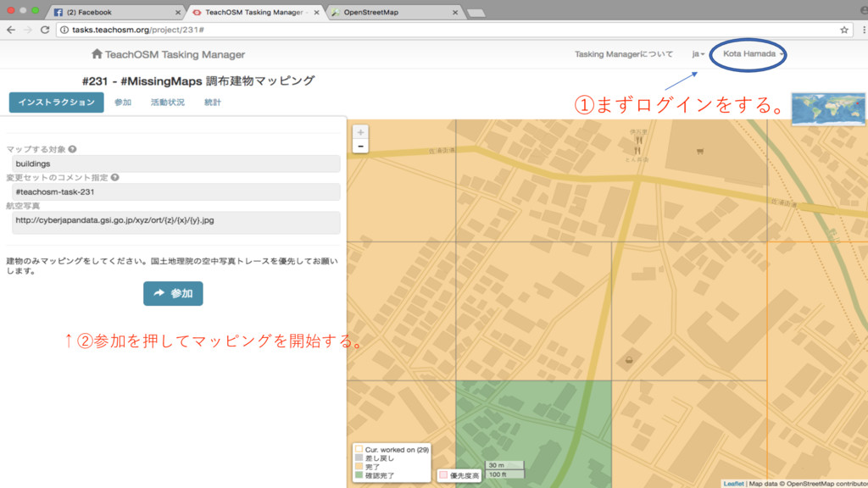This screenshot has height=488, width=868.
Task: Open Tasking Managerについて link
Action: [623, 54]
